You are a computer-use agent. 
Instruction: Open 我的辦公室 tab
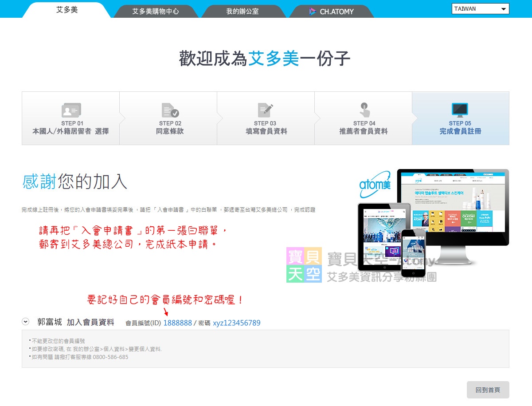click(x=243, y=12)
